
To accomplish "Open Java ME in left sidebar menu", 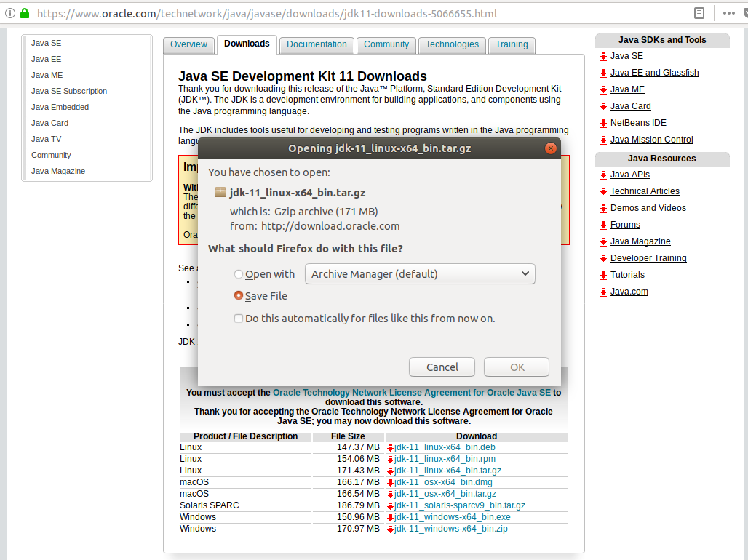I will (88, 76).
